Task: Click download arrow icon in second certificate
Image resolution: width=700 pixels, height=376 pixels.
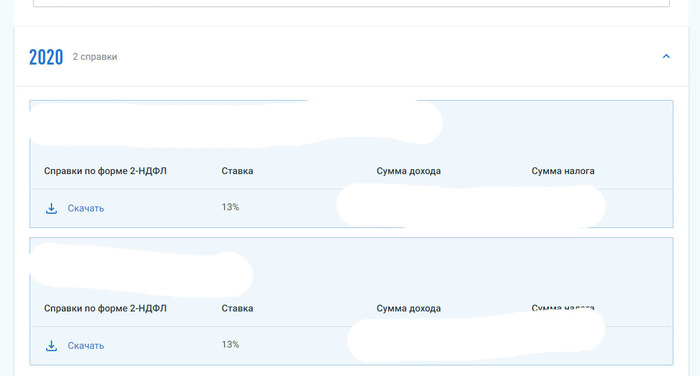Action: tap(51, 346)
